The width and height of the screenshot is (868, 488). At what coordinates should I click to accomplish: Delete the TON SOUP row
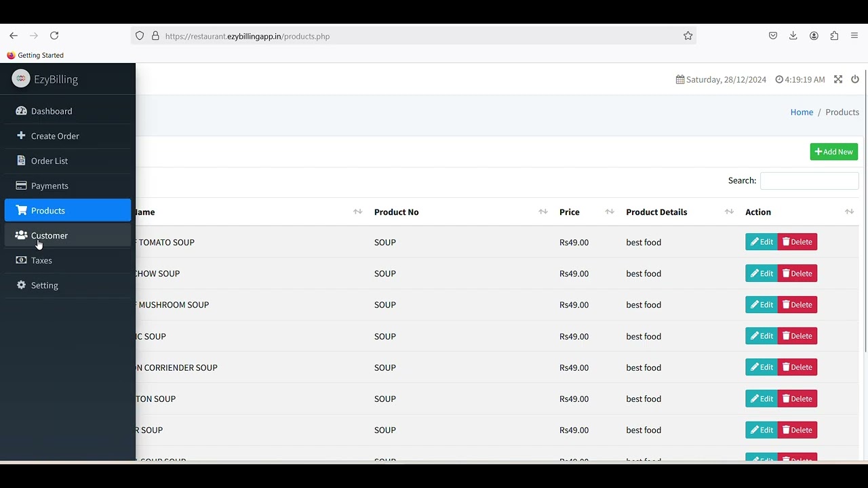click(797, 399)
